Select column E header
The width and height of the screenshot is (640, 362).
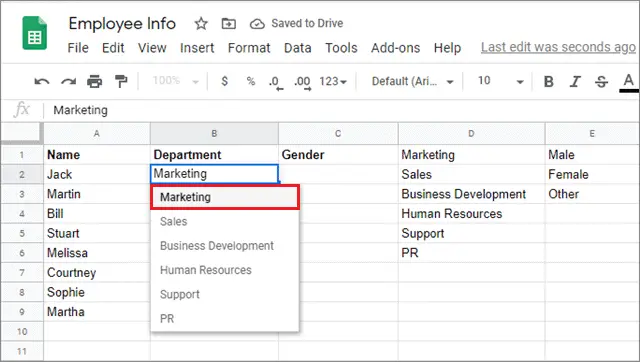[x=592, y=133]
